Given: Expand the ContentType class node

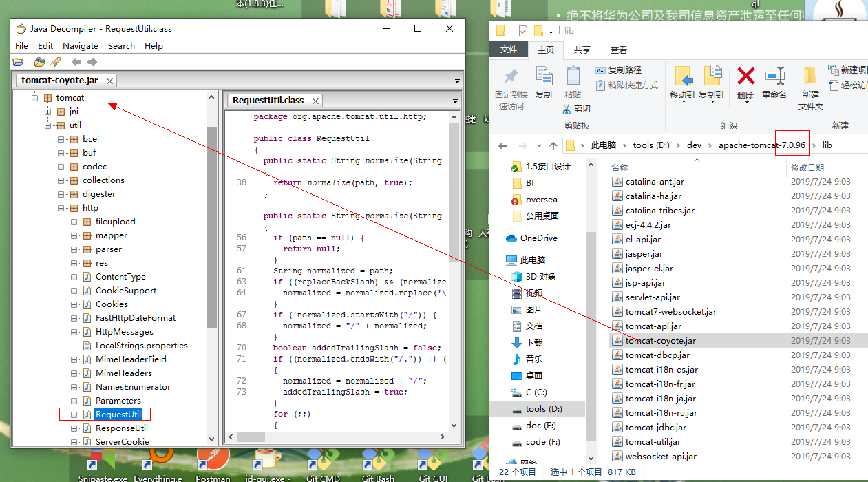Looking at the screenshot, I should (74, 277).
